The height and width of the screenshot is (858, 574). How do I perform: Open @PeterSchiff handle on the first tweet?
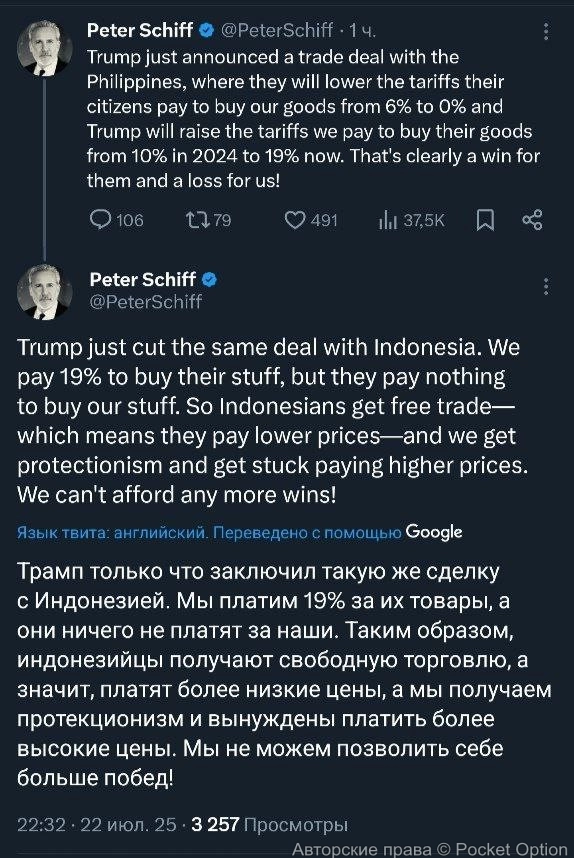tap(276, 30)
